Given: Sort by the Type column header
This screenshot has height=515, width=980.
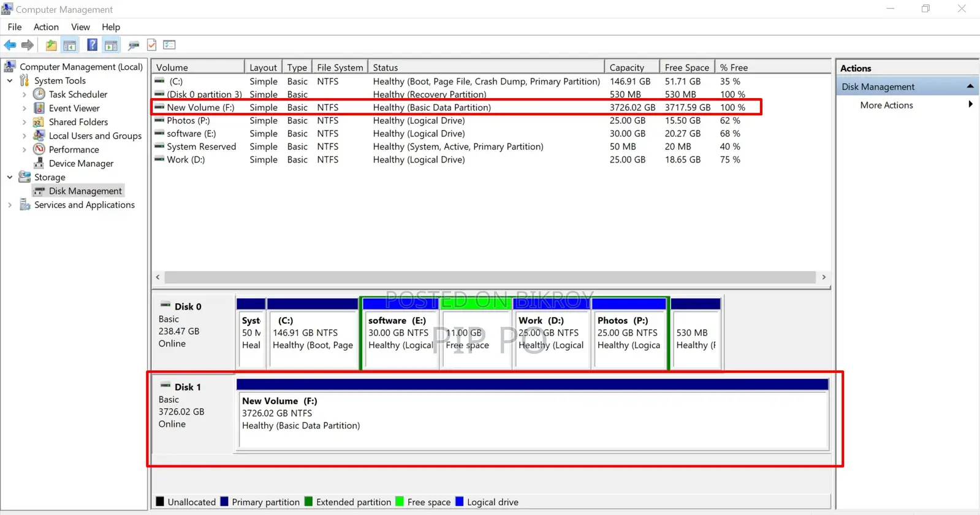Looking at the screenshot, I should tap(297, 67).
